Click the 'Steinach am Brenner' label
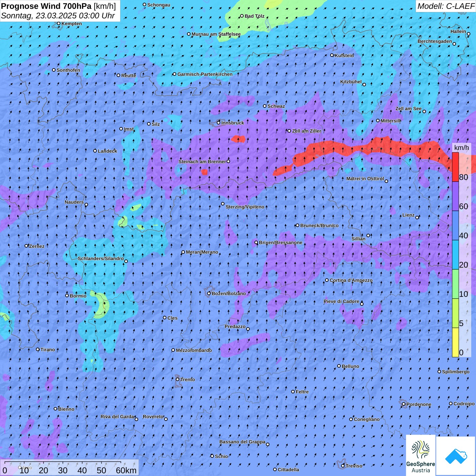 point(202,161)
